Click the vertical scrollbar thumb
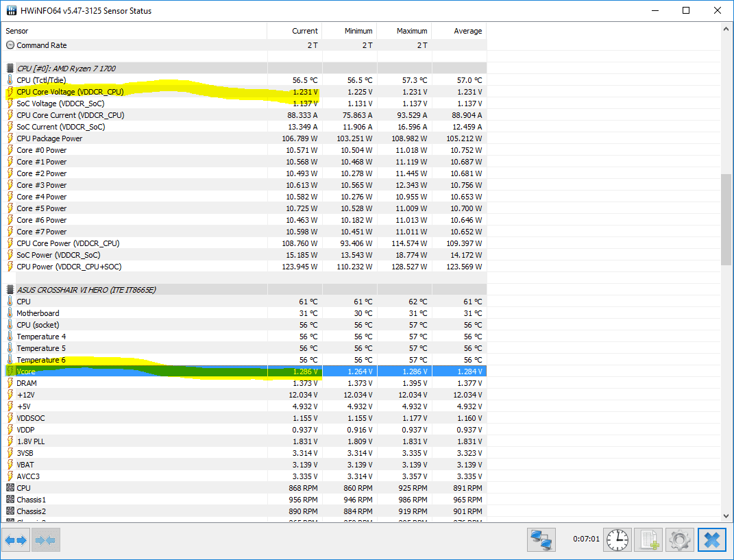 [726, 219]
